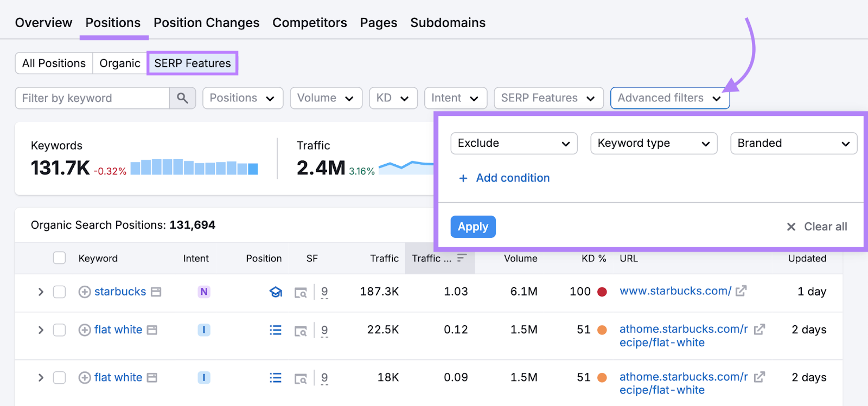Screen dimensions: 868x406
Task: Click the Traffic % sort icon in header
Action: tap(462, 258)
